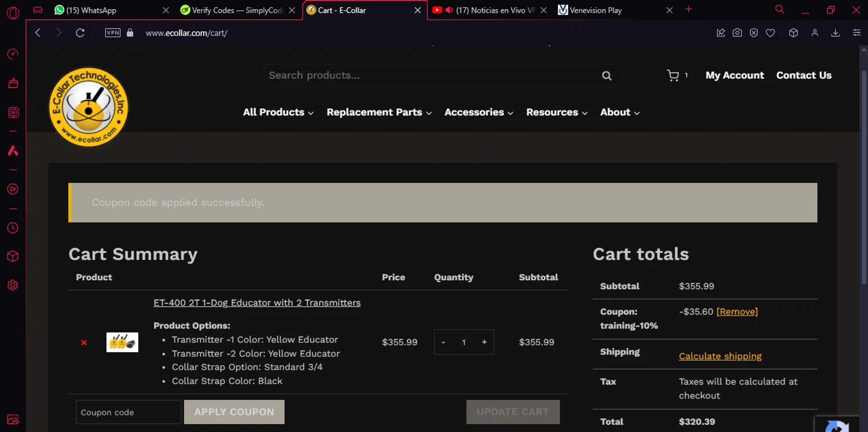Open a new tab with plus button
Viewport: 868px width, 432px height.
point(689,9)
